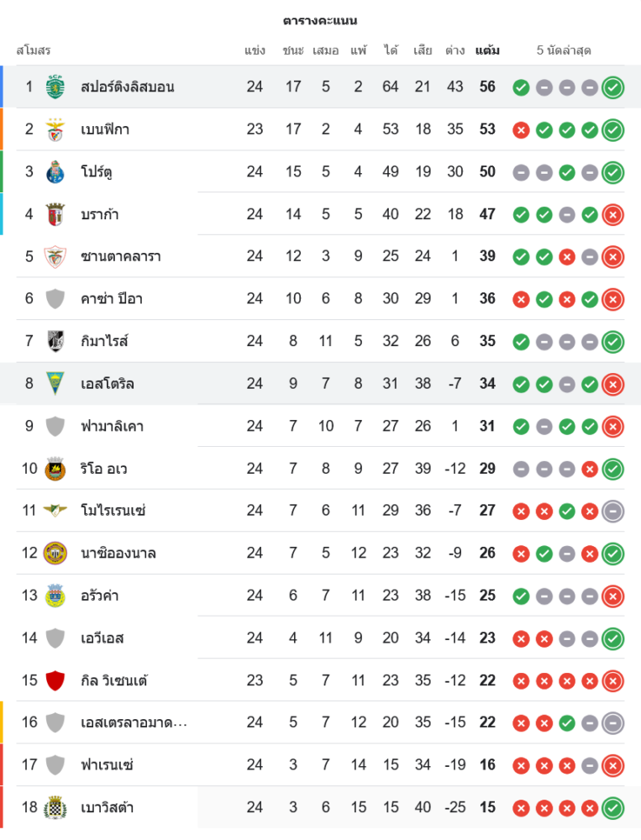Click the Sporting Lisbon club crest
This screenshot has width=641, height=840.
[x=55, y=87]
